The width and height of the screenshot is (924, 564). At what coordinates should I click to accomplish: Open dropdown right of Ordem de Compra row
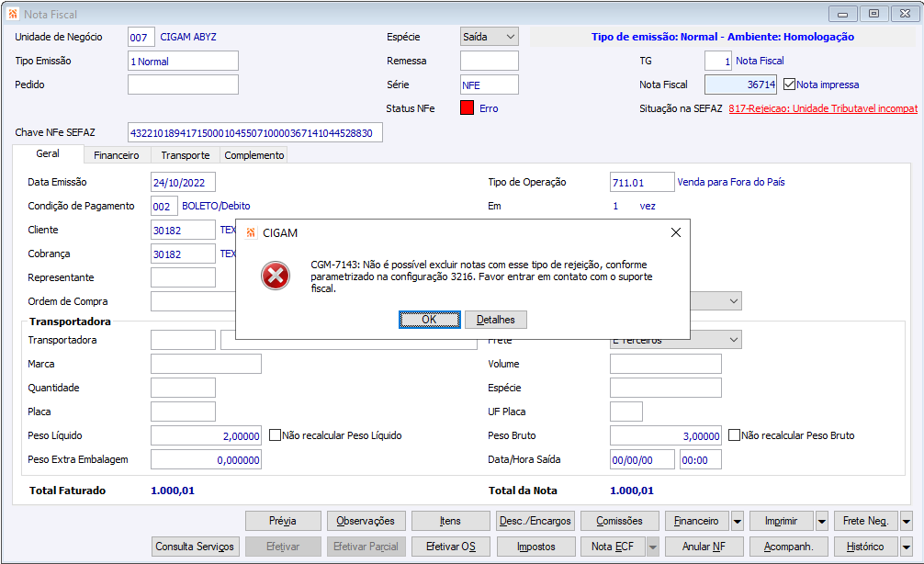click(734, 301)
